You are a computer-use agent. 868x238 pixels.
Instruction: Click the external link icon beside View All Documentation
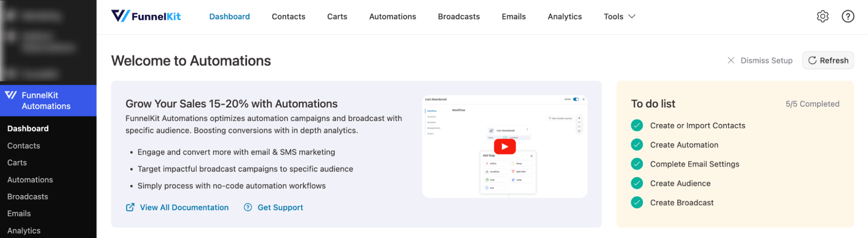point(130,207)
